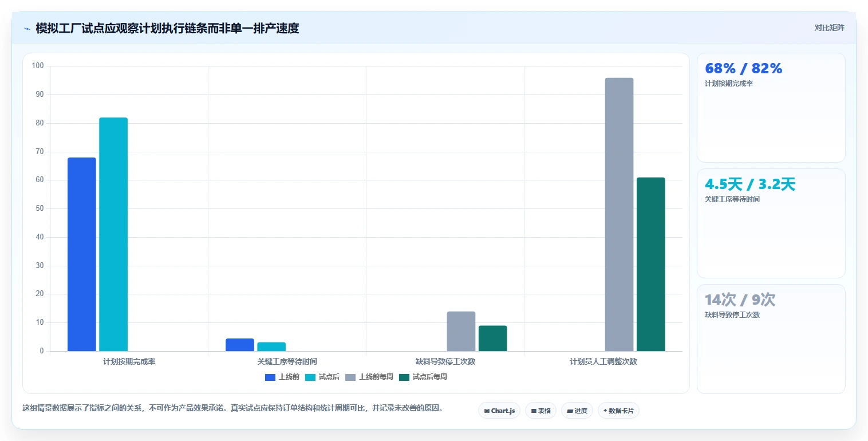Click the footnote starting 这组情景数据
The height and width of the screenshot is (441, 868).
[x=232, y=408]
